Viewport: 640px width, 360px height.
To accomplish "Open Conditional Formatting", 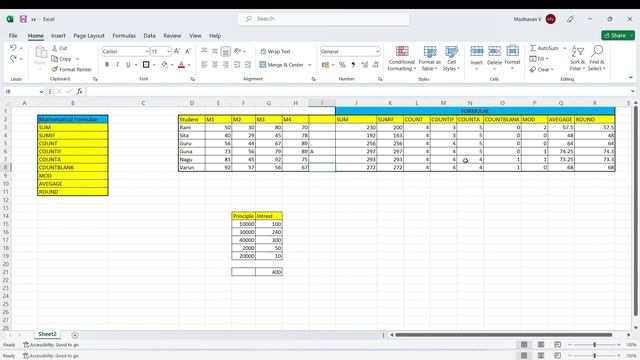I will (x=402, y=58).
